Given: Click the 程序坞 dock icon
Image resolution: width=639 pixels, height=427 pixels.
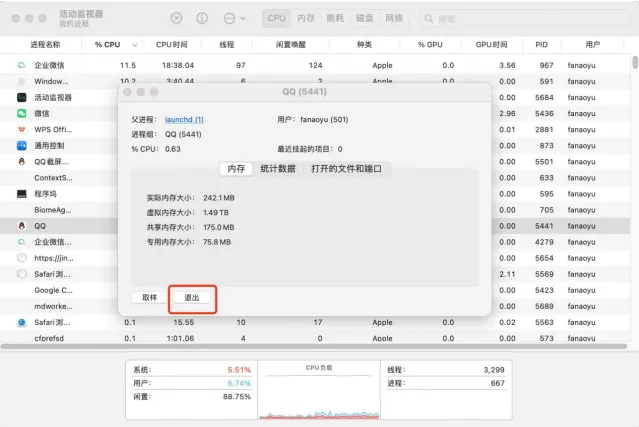Looking at the screenshot, I should pyautogui.click(x=22, y=194).
